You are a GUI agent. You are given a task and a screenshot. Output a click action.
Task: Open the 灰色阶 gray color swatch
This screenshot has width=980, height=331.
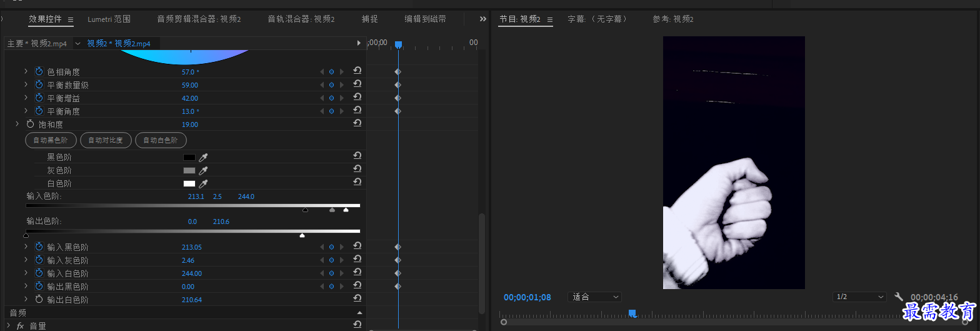pos(189,171)
